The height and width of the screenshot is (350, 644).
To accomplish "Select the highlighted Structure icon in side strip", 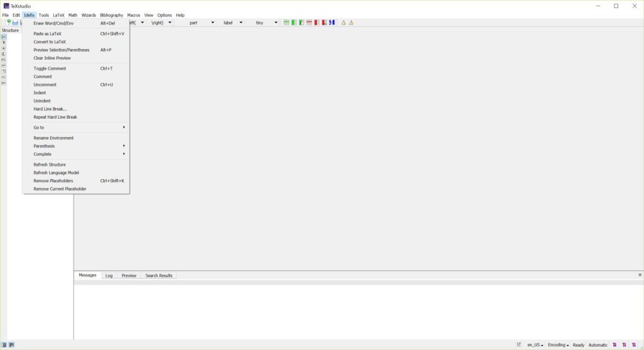I will pyautogui.click(x=4, y=37).
